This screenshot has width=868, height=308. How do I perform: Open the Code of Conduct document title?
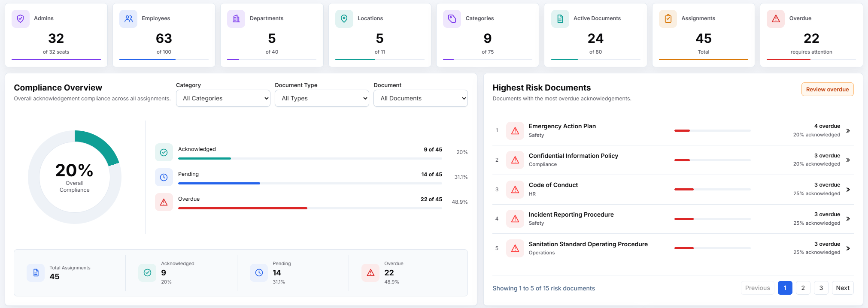tap(553, 185)
